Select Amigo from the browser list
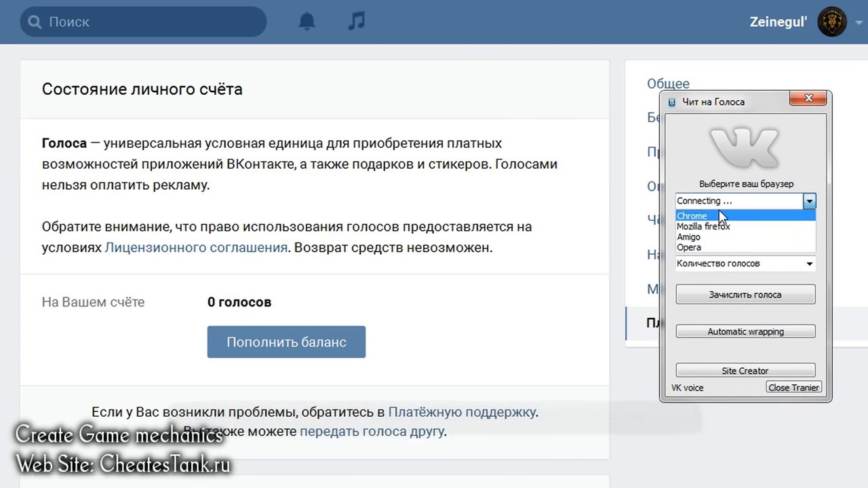868x488 pixels. (x=745, y=237)
